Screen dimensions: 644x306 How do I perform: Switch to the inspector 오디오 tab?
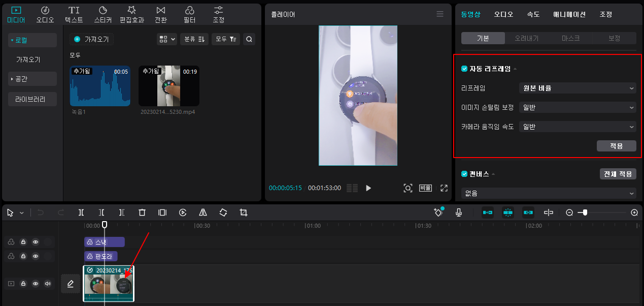pyautogui.click(x=504, y=14)
